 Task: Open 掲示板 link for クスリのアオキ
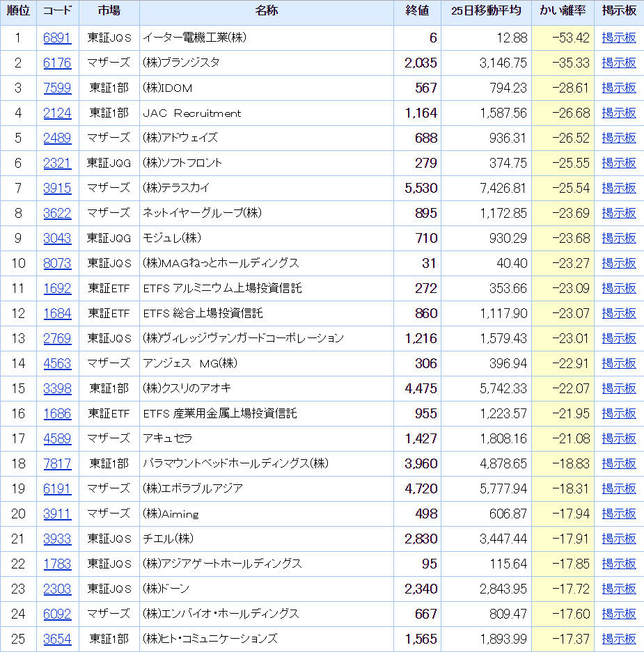point(619,388)
